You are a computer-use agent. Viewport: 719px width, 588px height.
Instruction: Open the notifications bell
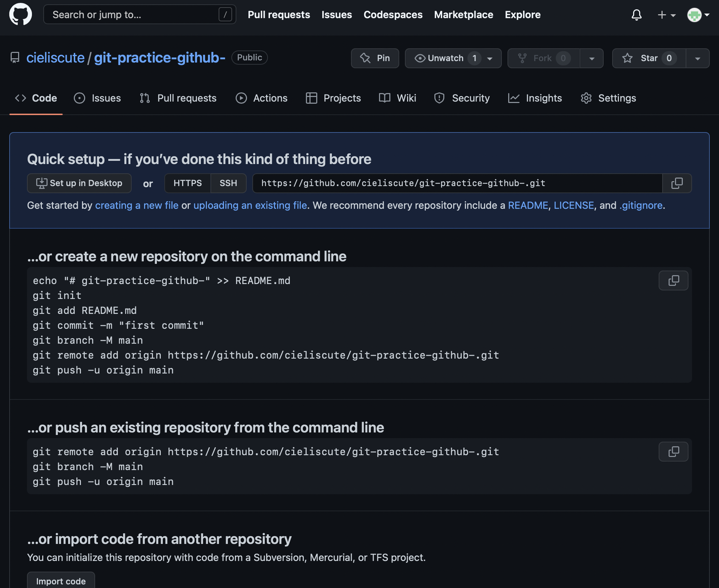pos(636,15)
